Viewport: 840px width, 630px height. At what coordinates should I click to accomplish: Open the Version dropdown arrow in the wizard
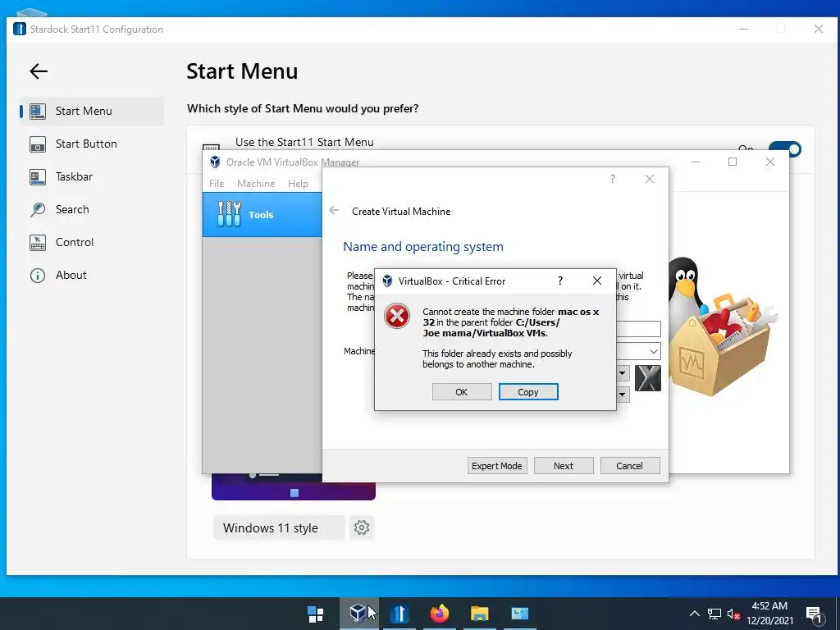[x=623, y=395]
